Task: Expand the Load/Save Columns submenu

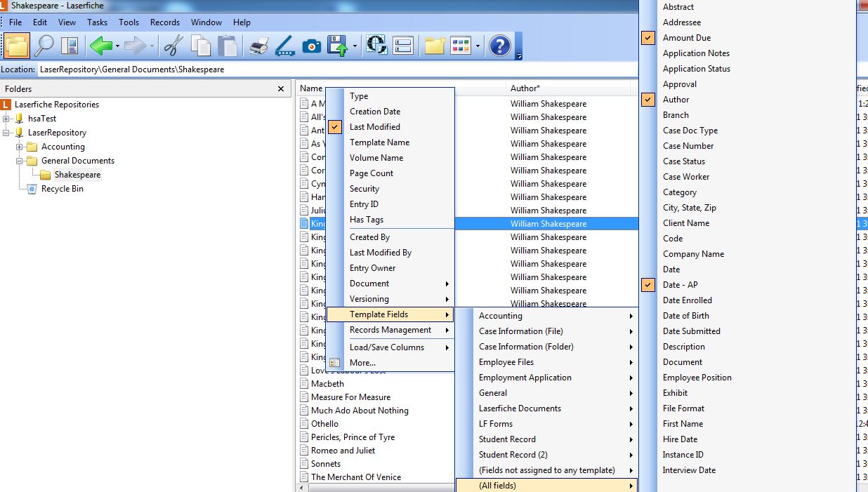Action: pyautogui.click(x=390, y=347)
